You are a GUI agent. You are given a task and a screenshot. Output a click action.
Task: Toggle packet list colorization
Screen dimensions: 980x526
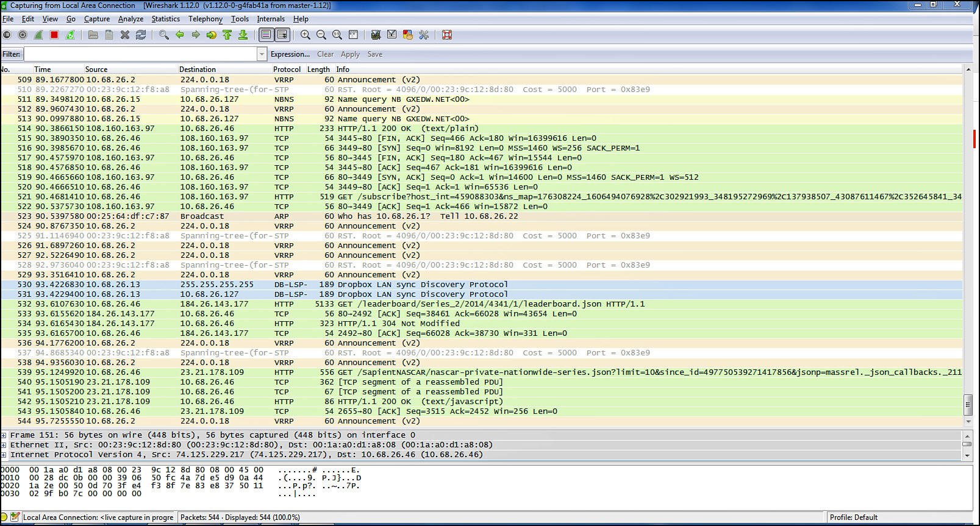point(266,35)
